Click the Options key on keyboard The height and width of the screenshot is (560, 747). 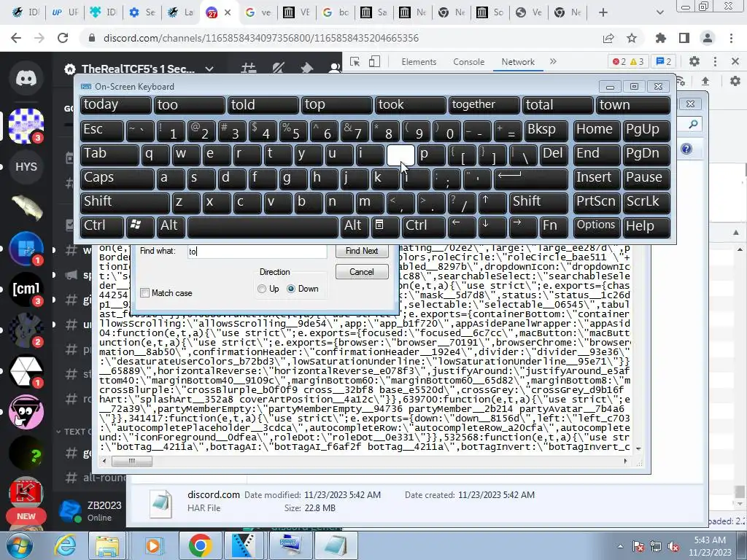pos(597,226)
